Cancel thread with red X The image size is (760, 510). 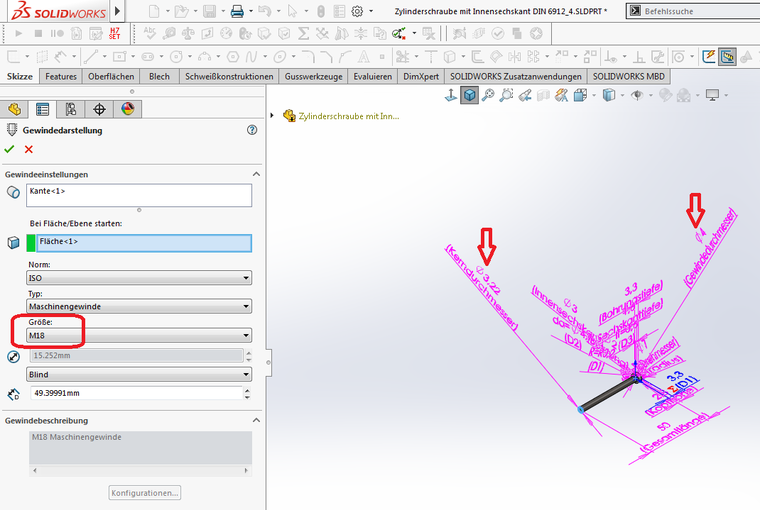pyautogui.click(x=29, y=149)
